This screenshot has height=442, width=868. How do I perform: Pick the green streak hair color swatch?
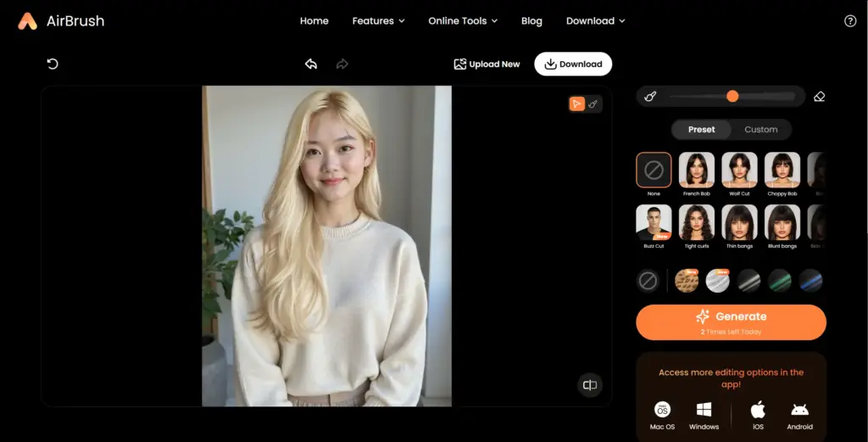click(780, 281)
